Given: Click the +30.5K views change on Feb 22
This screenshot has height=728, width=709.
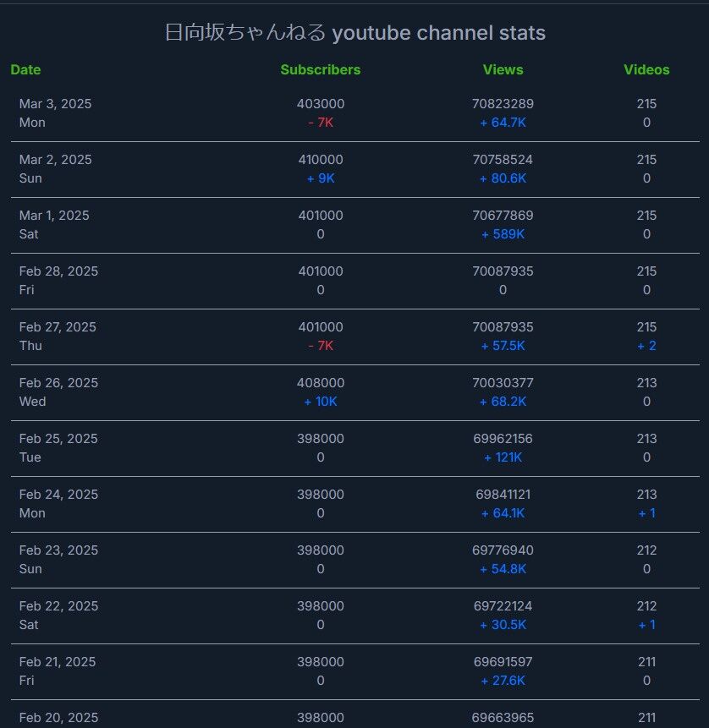Looking at the screenshot, I should coord(503,625).
